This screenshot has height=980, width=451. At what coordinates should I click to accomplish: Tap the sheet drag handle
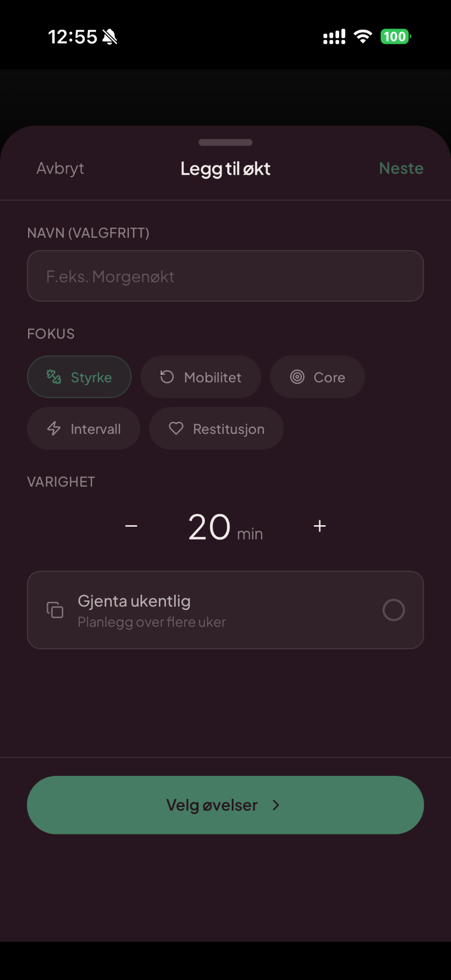click(x=225, y=142)
